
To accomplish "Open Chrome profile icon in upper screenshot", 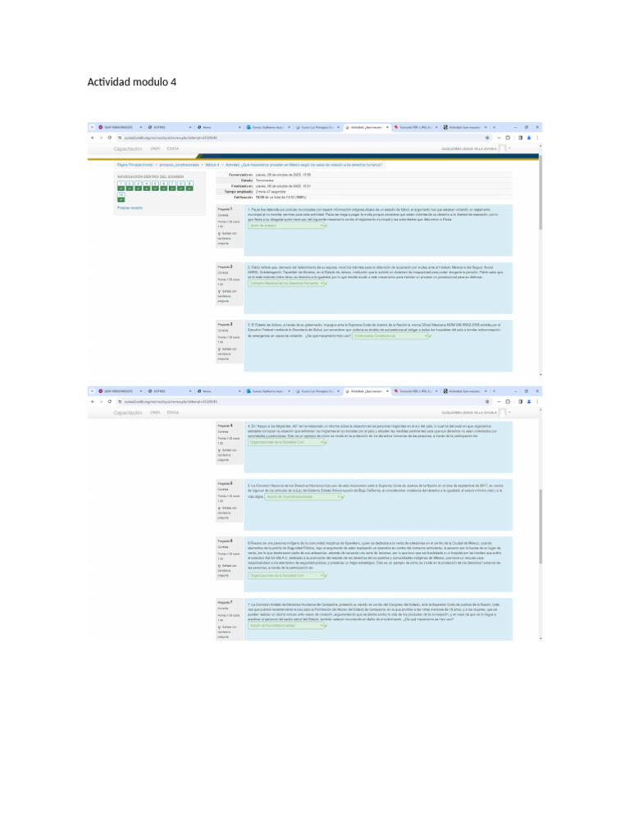I will [x=528, y=138].
